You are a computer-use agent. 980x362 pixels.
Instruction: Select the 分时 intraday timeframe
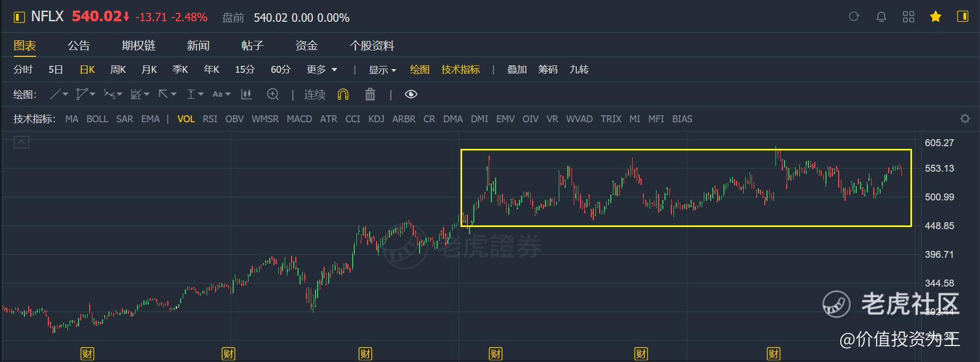[23, 70]
